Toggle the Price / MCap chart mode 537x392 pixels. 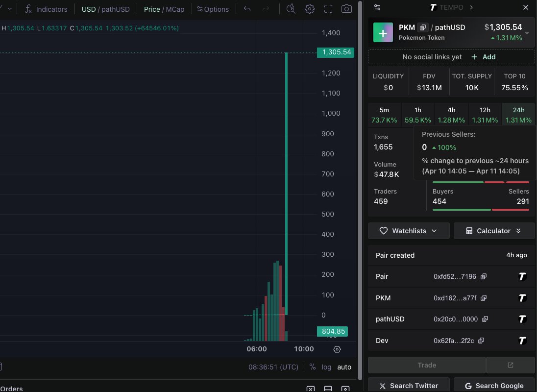coord(164,9)
